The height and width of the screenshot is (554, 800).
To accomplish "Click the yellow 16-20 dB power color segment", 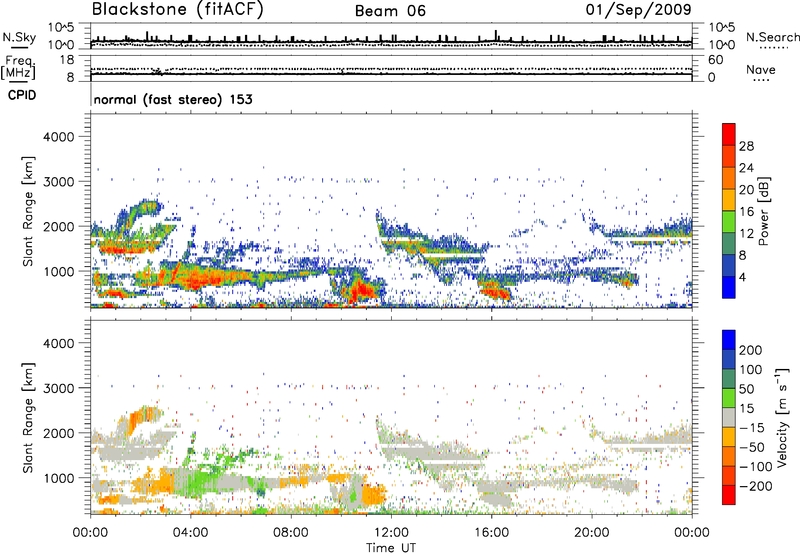I will 729,199.
